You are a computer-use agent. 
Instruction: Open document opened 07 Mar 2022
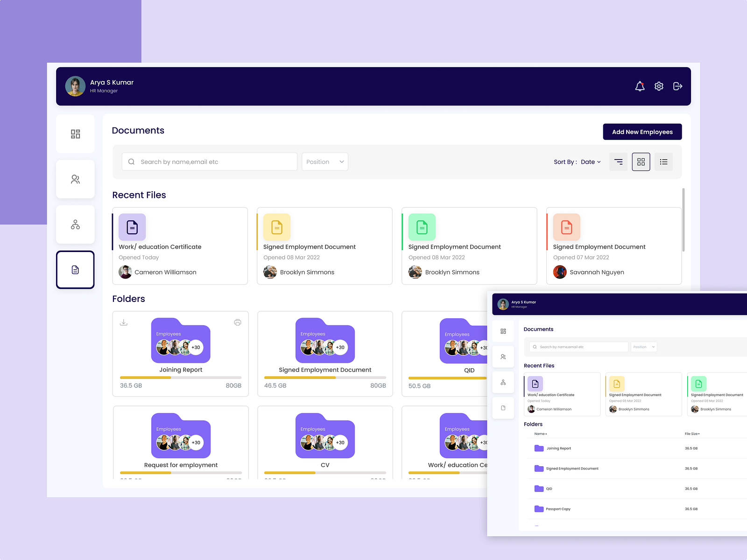[614, 246]
